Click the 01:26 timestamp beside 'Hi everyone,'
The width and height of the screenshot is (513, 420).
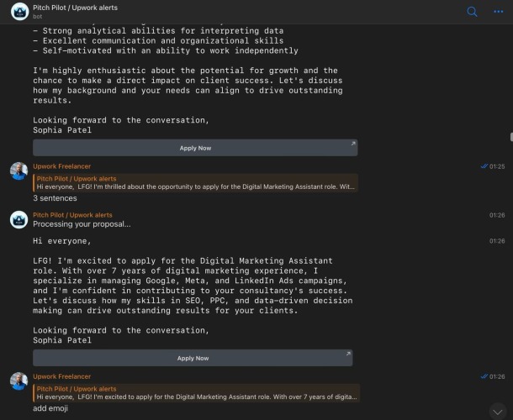(x=497, y=241)
